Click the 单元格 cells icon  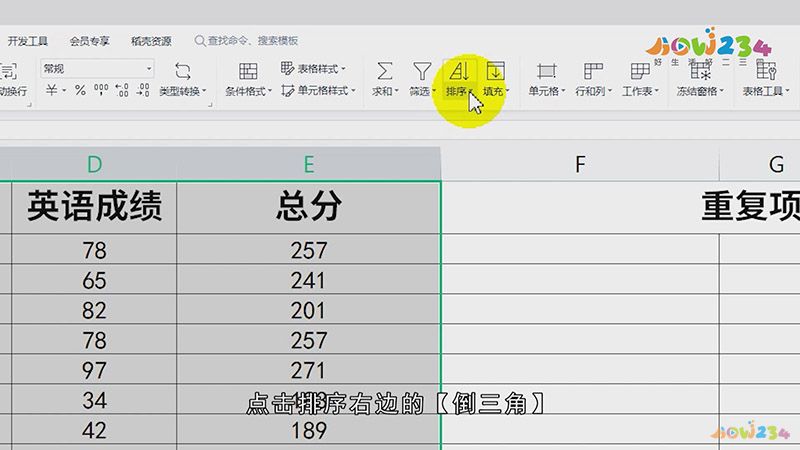546,71
